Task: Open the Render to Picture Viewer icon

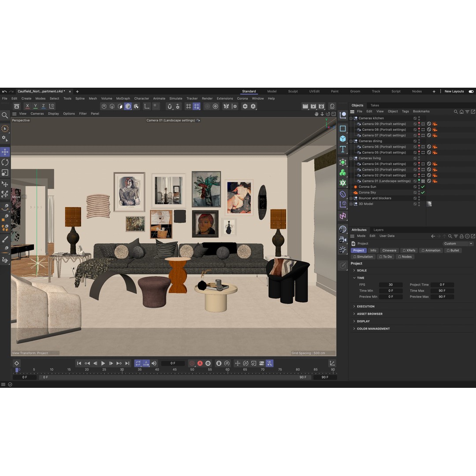Action: [313, 106]
